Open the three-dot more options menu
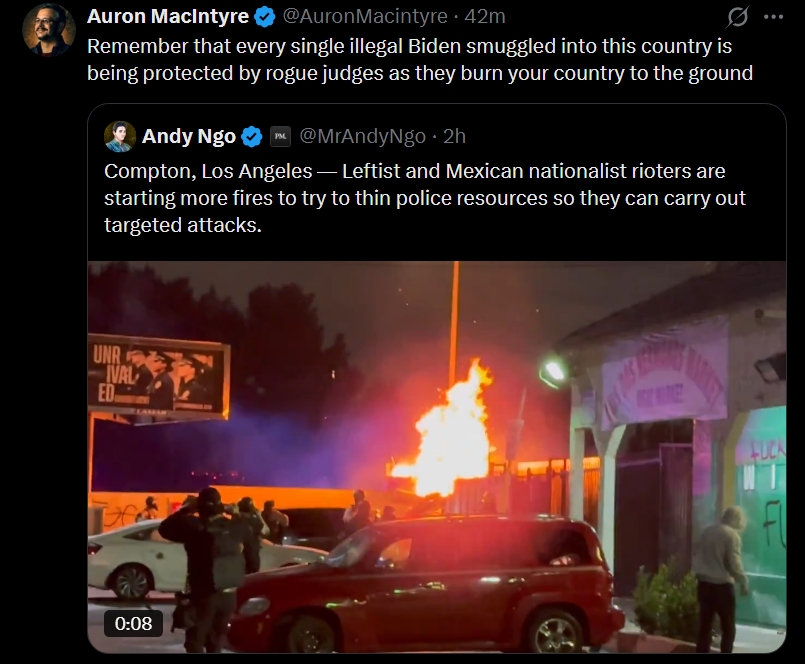The image size is (805, 664). coord(773,17)
